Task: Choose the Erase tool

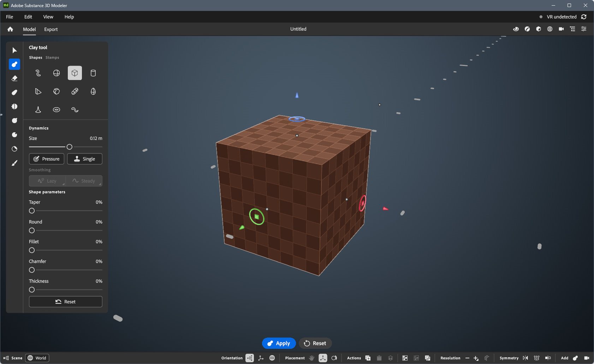Action: pos(14,78)
